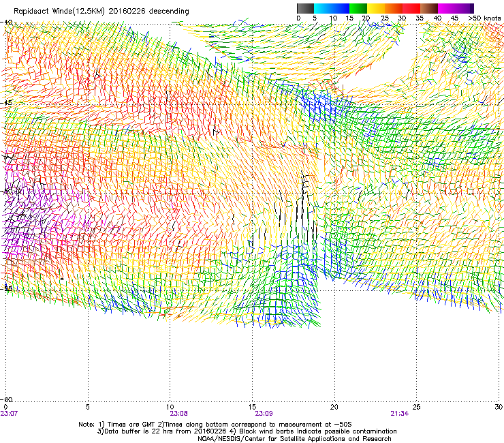Click the '15' longitude label on bottom axis
This screenshot has width=504, height=443.
point(252,407)
